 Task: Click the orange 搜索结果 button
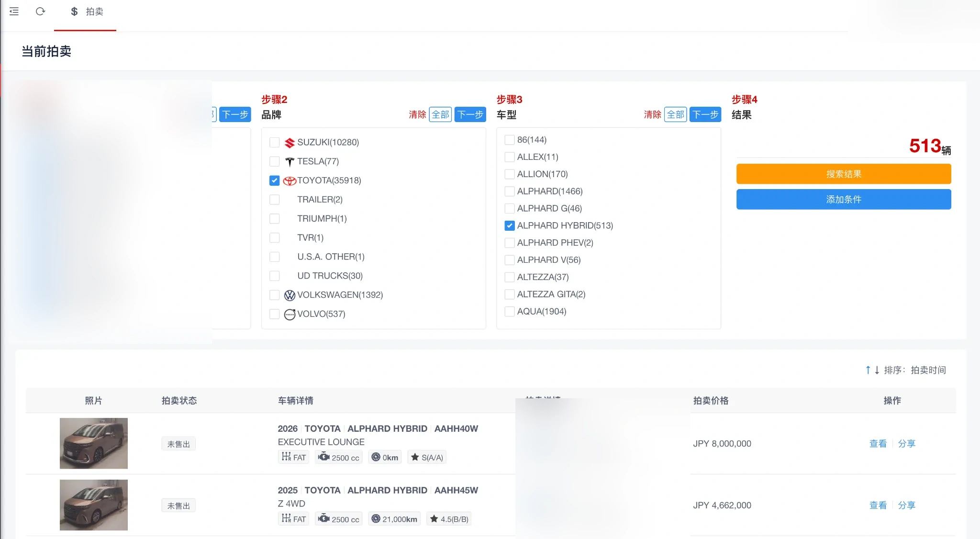844,174
